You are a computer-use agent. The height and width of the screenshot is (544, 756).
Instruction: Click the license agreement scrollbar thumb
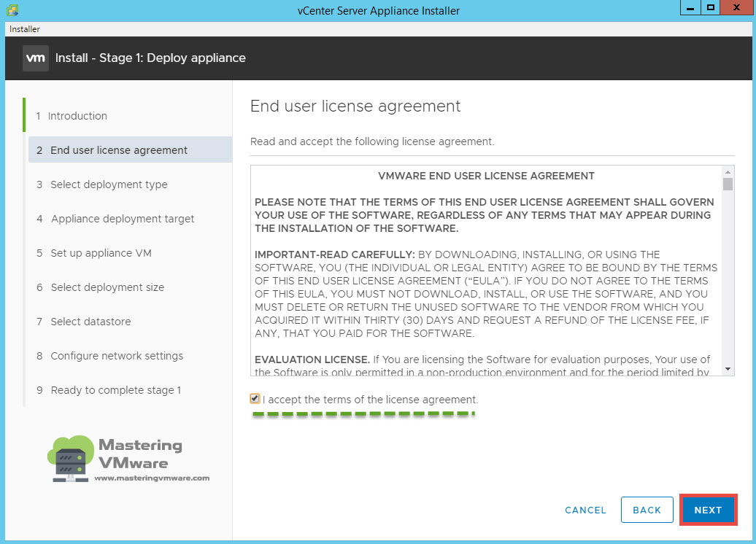tap(728, 184)
